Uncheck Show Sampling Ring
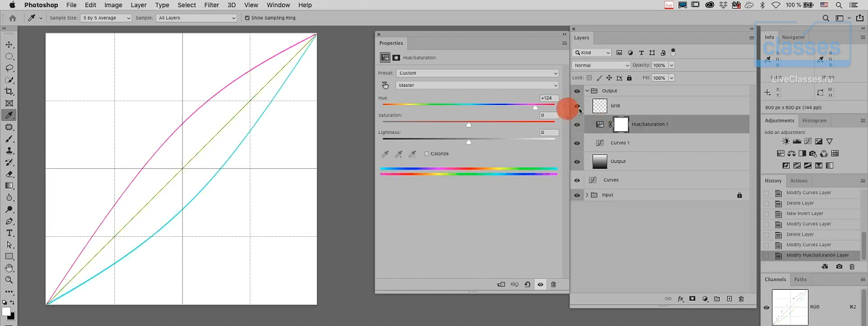The width and height of the screenshot is (868, 326). [x=248, y=17]
